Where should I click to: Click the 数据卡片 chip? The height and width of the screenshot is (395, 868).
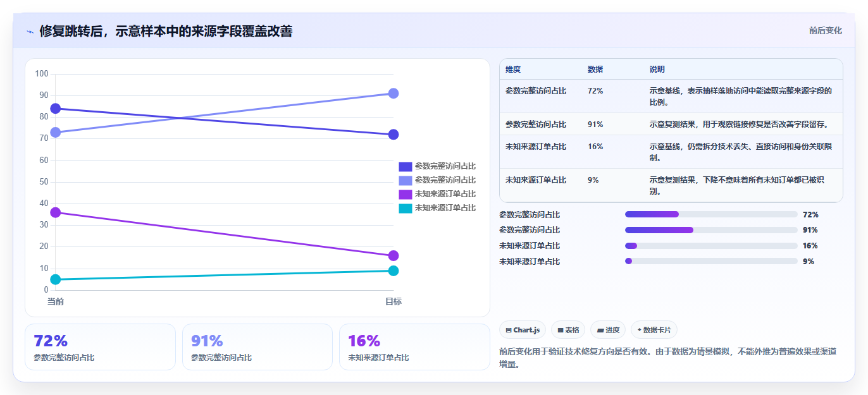654,330
